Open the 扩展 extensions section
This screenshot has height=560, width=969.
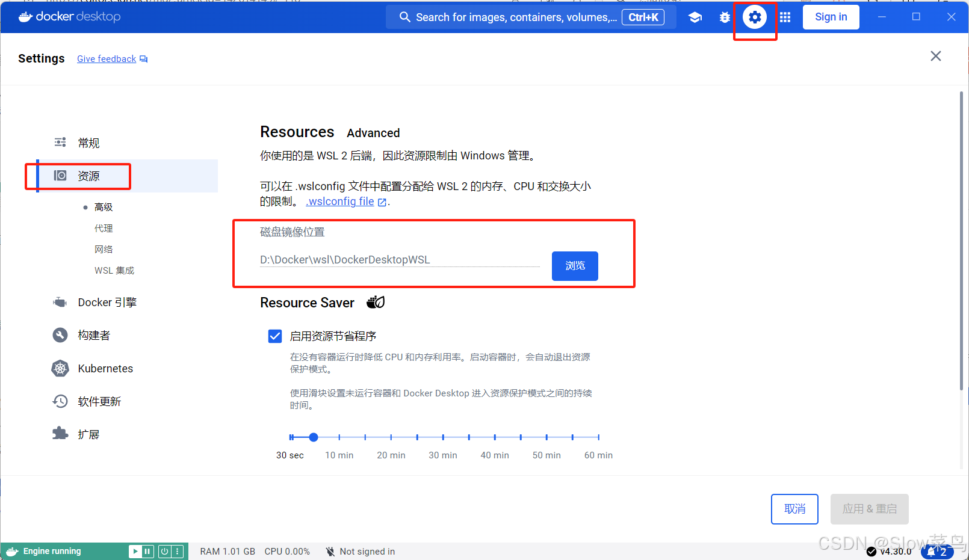click(88, 434)
